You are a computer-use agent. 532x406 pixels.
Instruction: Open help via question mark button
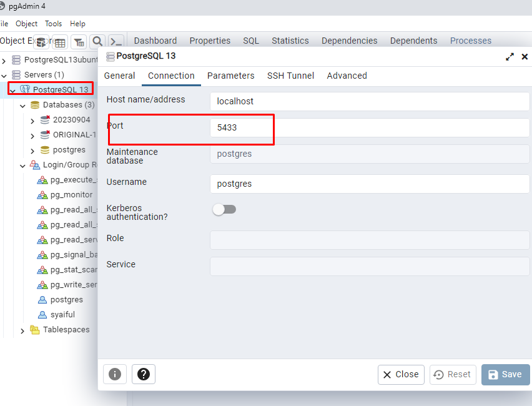point(144,374)
